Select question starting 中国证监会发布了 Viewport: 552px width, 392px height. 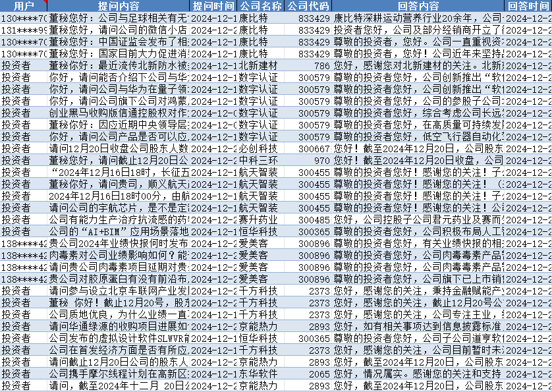click(119, 42)
